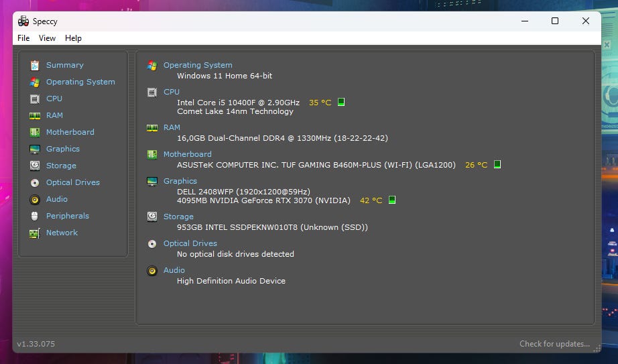
Task: Click Comet Lake 14nm Technology text
Action: pyautogui.click(x=235, y=111)
